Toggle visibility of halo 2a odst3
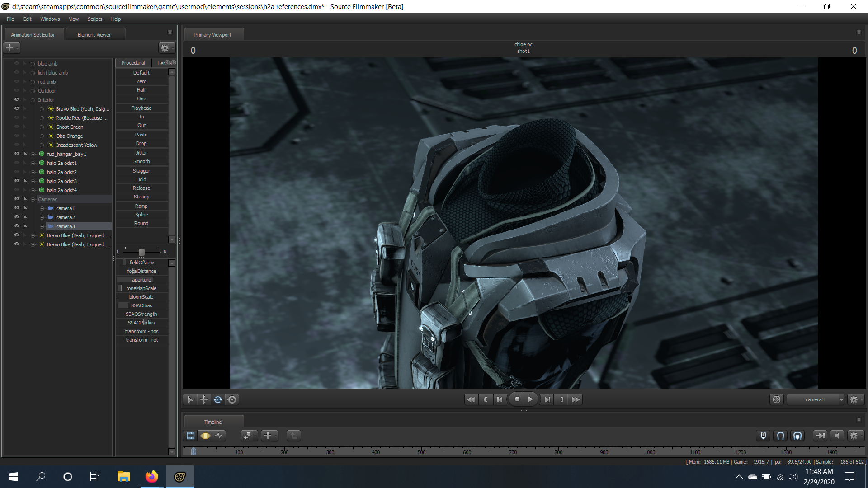 tap(17, 181)
